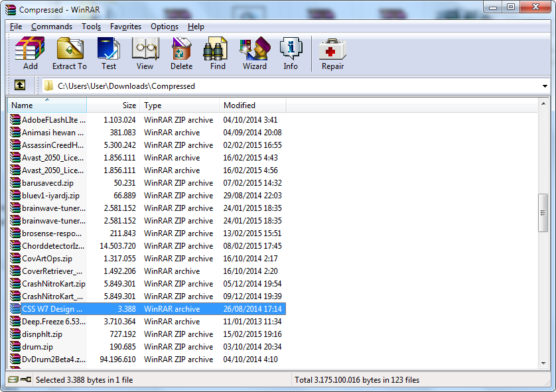Image resolution: width=556 pixels, height=392 pixels.
Task: Show archive Info
Action: click(x=291, y=53)
